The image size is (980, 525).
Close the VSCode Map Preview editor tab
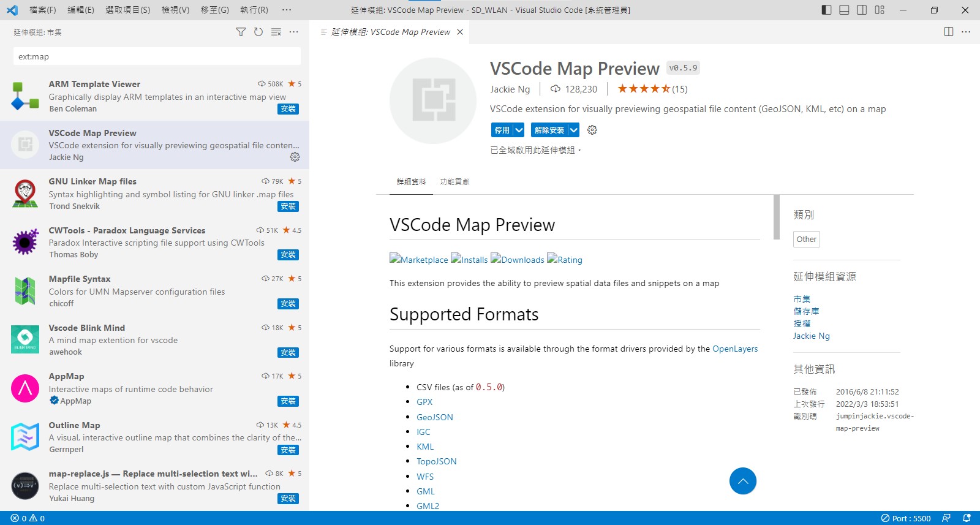click(460, 32)
